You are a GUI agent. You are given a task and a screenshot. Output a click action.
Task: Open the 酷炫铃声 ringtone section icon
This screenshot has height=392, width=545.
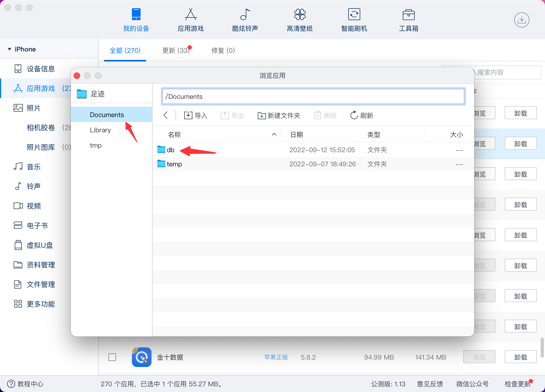245,15
